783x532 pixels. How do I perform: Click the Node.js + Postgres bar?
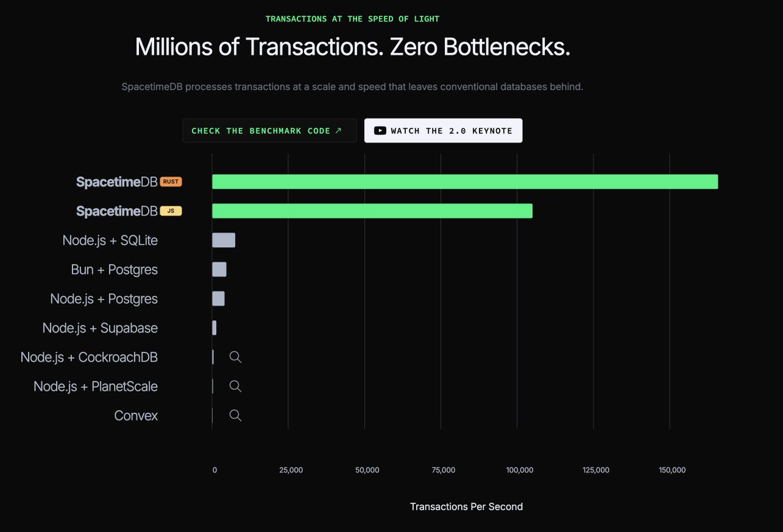(x=219, y=299)
